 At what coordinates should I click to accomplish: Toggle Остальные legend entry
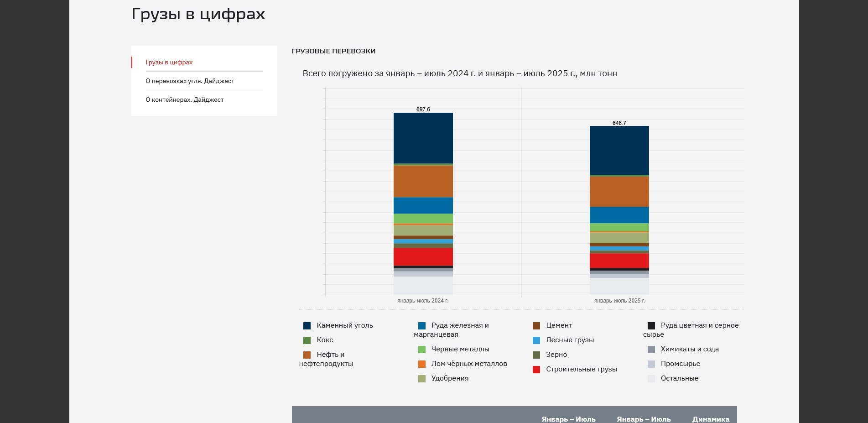pos(651,379)
